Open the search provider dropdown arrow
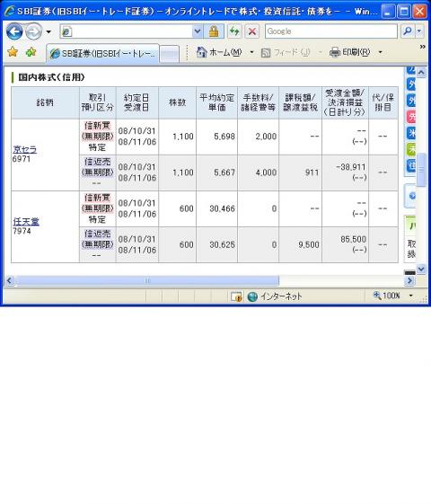Viewport: 431px width, 504px height. pos(419,31)
